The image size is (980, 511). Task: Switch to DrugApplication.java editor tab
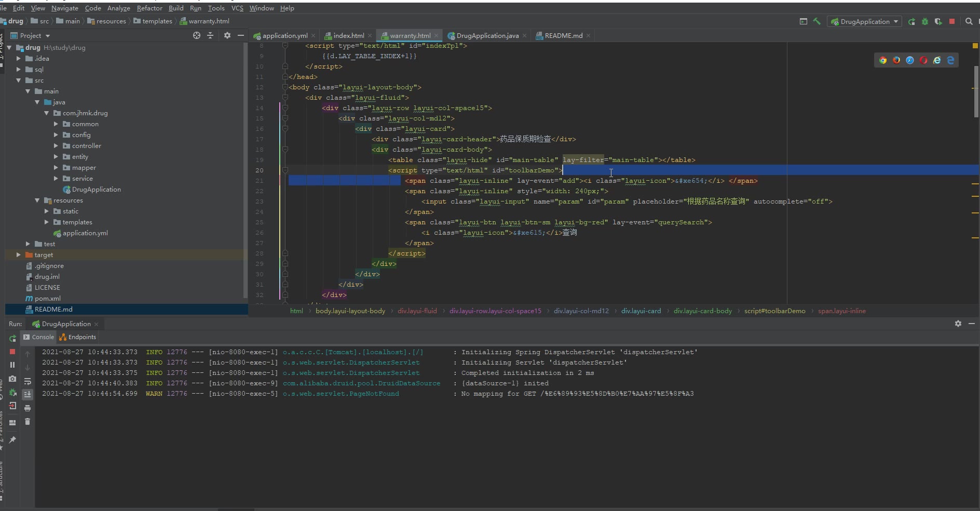coord(487,35)
